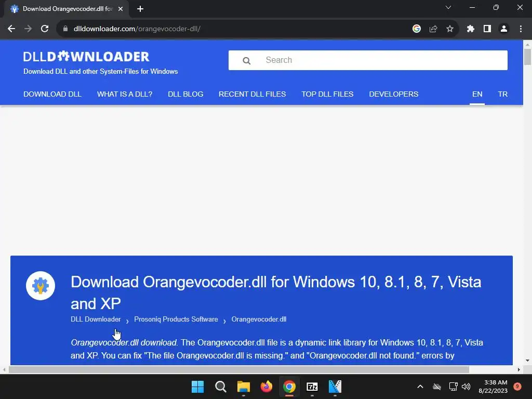This screenshot has width=532, height=399.
Task: Open network settings tray icon
Action: point(453,387)
